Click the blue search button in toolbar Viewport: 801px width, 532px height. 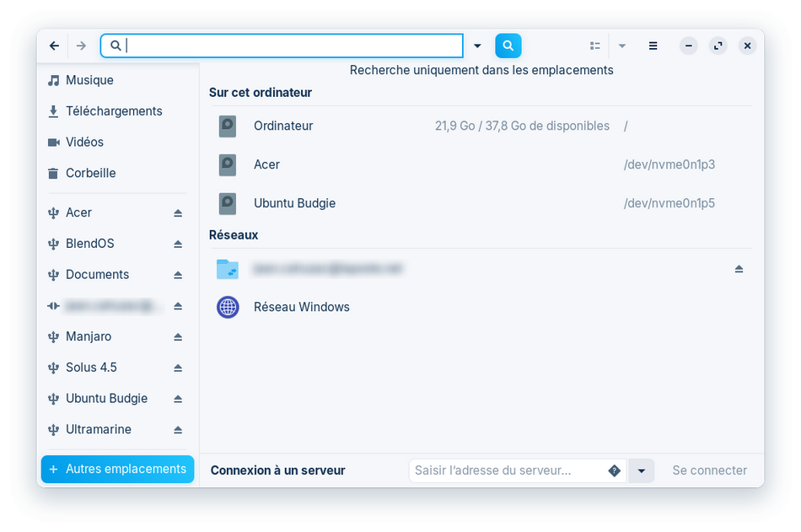pos(508,46)
